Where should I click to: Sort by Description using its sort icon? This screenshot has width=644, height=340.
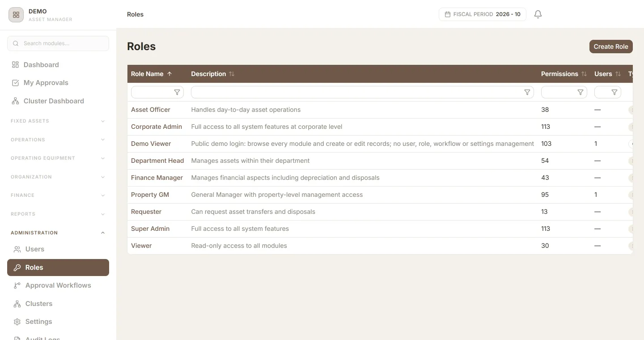[232, 74]
